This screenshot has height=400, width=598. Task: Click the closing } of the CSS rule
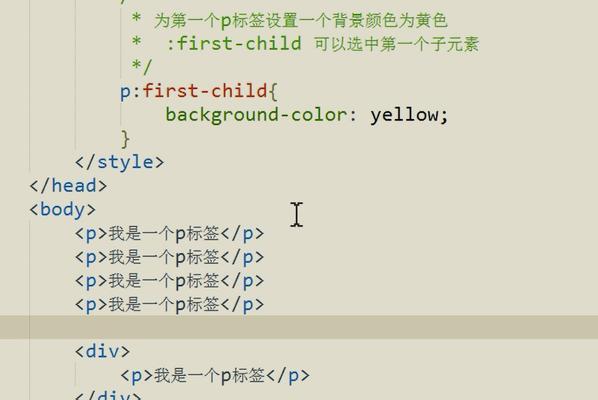point(125,139)
